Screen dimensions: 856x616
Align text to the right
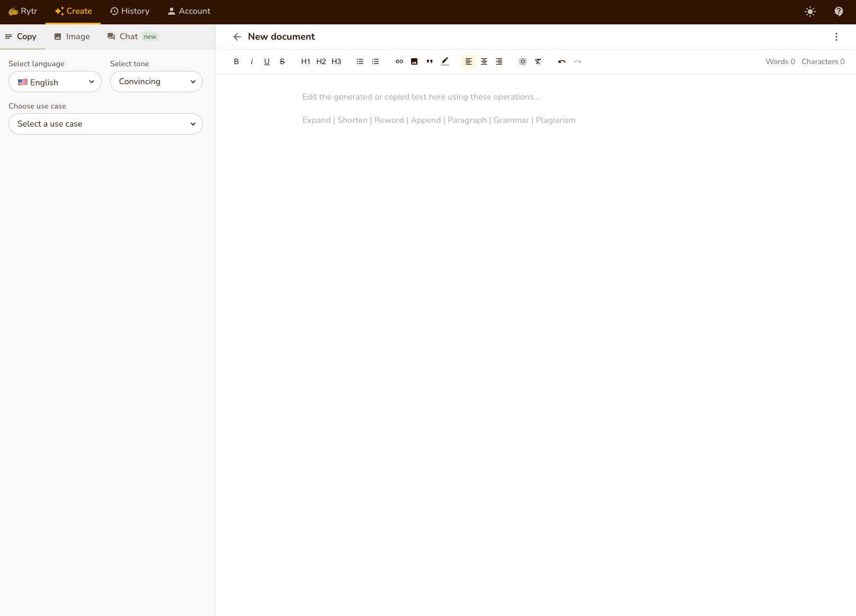pos(499,61)
